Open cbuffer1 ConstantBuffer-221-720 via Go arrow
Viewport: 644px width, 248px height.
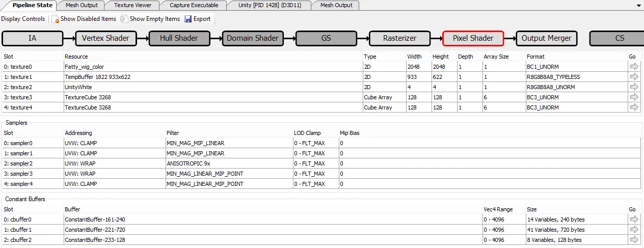click(634, 230)
